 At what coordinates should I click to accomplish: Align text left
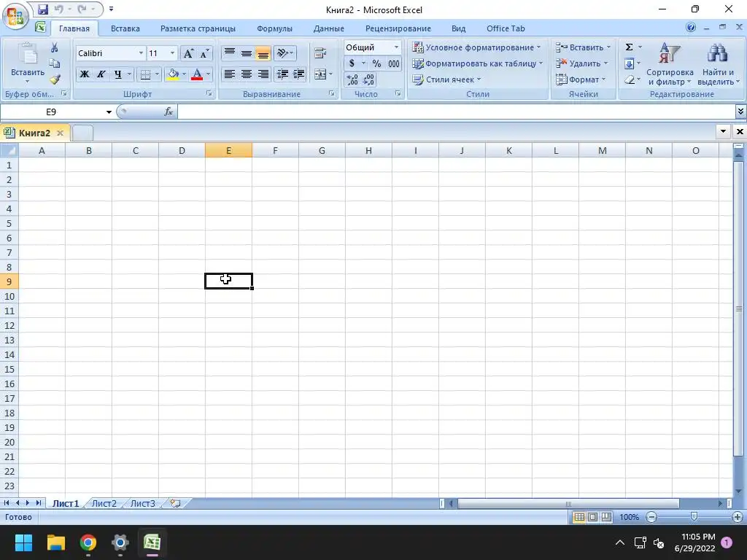click(x=230, y=74)
